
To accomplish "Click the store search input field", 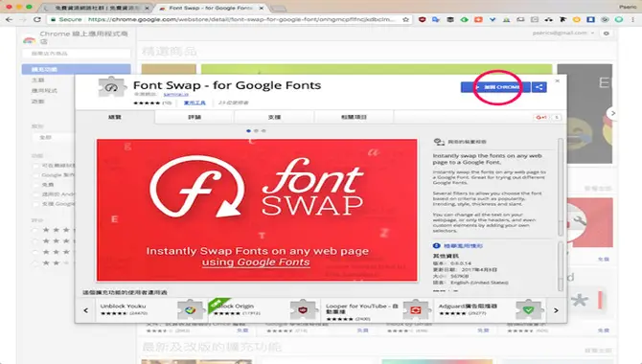I will click(76, 54).
